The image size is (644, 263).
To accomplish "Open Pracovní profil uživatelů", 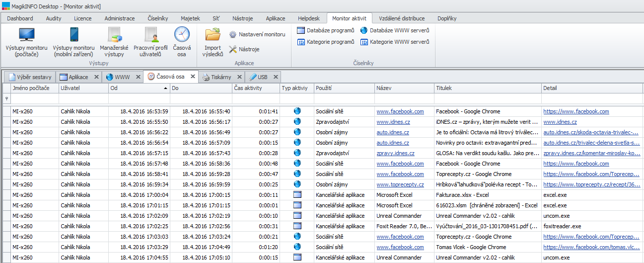I will pyautogui.click(x=150, y=42).
